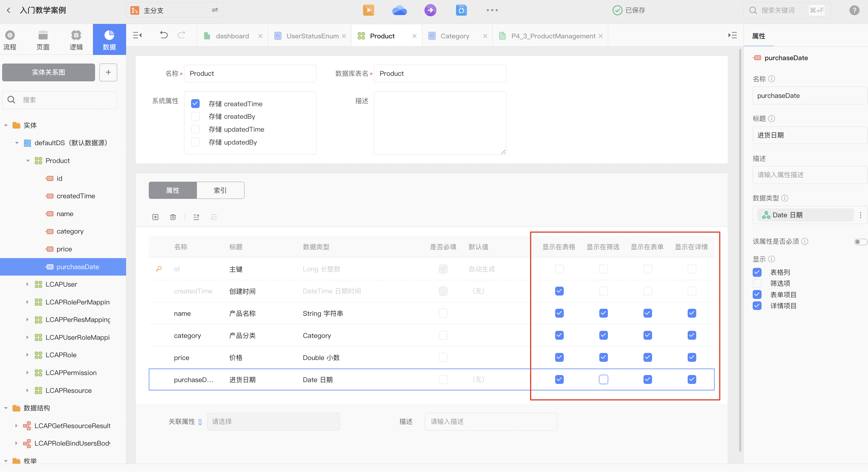Close the Category tab
868x472 pixels.
[485, 36]
